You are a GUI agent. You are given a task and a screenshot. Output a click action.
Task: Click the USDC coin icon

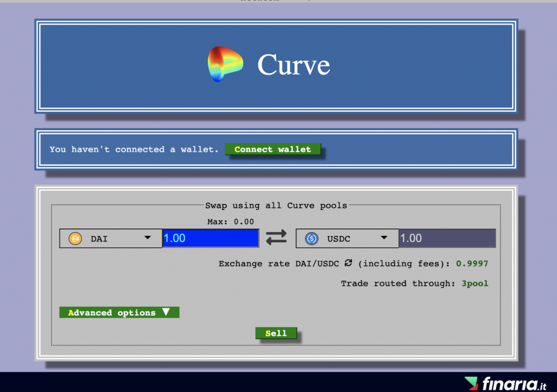tap(312, 239)
